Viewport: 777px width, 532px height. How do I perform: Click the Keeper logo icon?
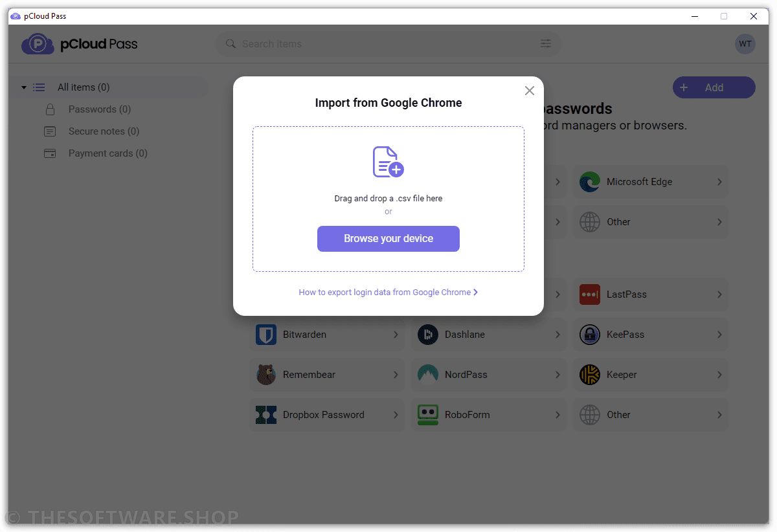point(590,375)
